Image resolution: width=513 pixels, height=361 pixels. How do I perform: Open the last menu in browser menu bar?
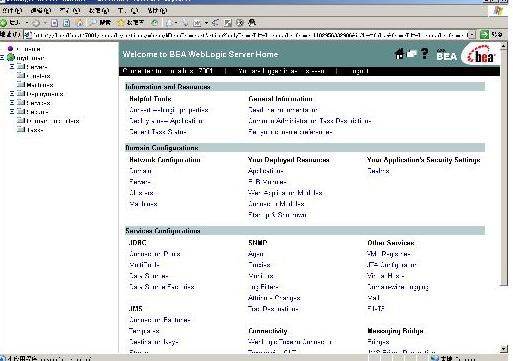(x=157, y=11)
